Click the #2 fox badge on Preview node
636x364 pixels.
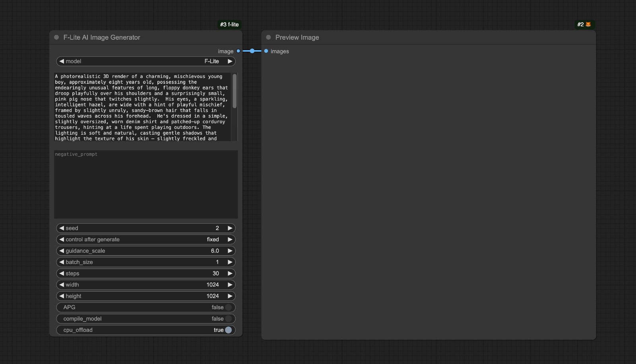(x=584, y=25)
